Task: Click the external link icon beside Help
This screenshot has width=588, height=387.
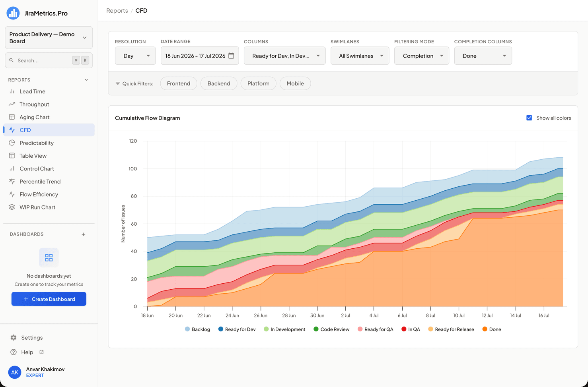Action: point(41,352)
